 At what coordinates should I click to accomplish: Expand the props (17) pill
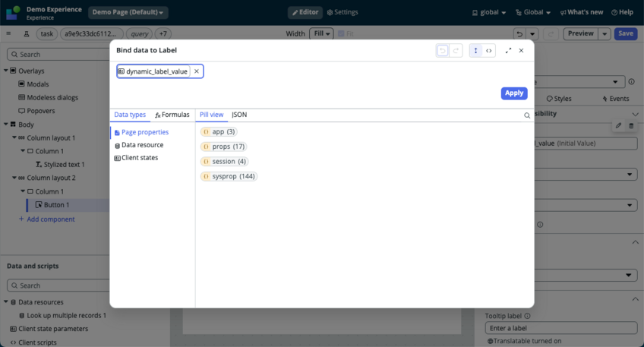tap(224, 147)
